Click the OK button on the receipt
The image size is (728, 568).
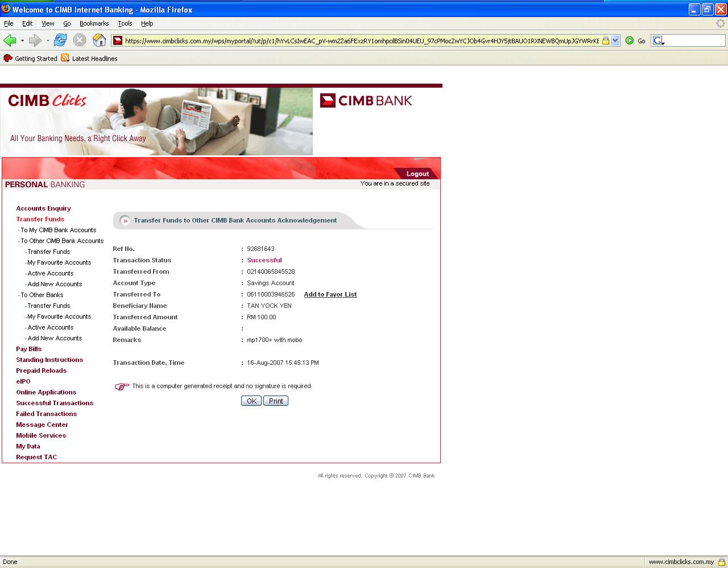click(x=251, y=401)
